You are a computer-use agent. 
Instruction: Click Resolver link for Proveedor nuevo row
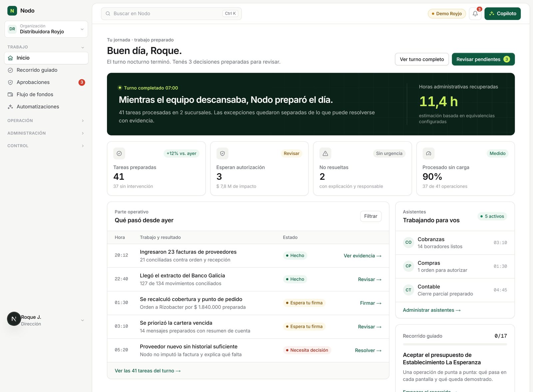tap(368, 350)
